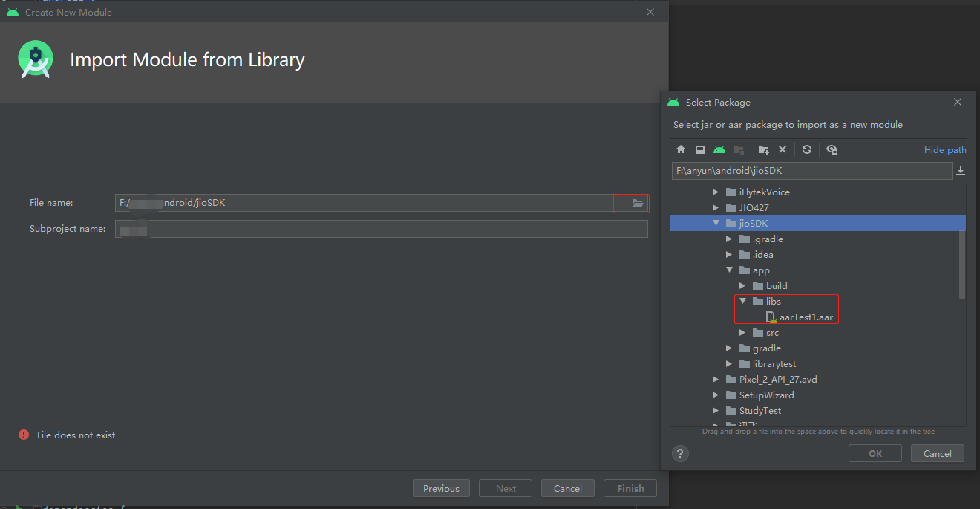Expand the SetupWizard folder
The height and width of the screenshot is (509, 980).
716,395
